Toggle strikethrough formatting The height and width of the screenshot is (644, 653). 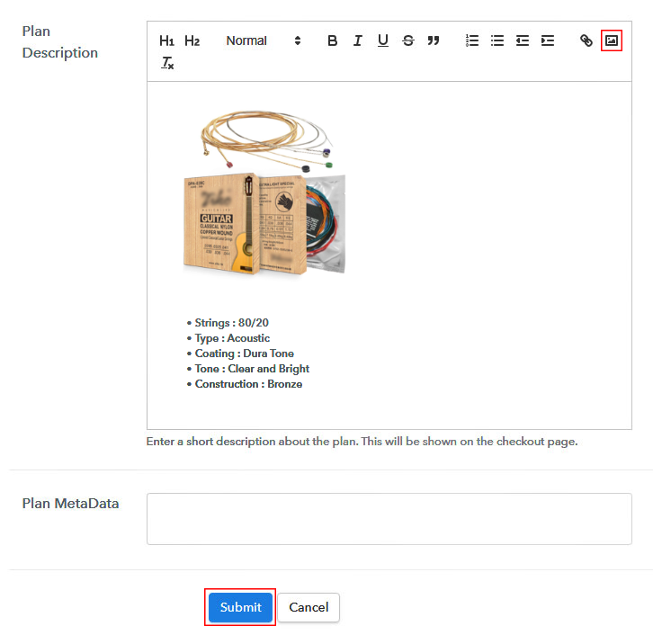click(x=408, y=40)
